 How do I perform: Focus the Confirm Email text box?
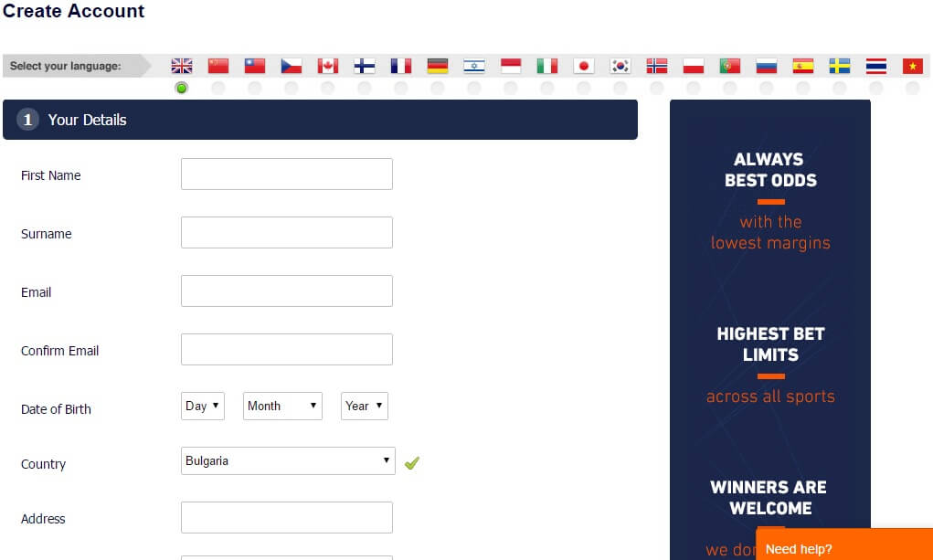tap(287, 349)
